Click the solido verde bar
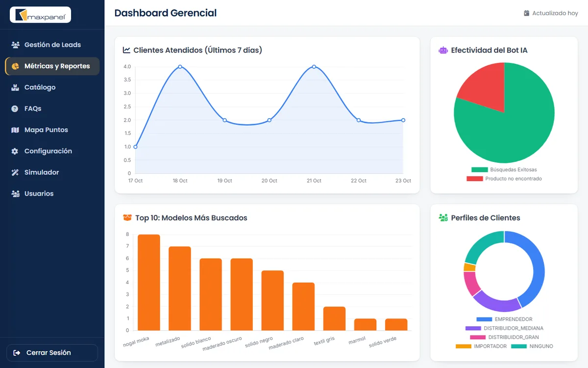 [396, 325]
